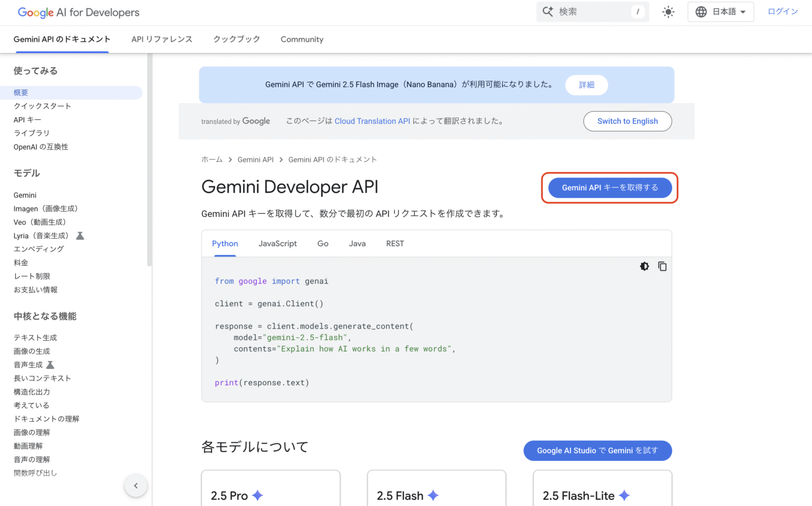Copy the Python code snippet
The height and width of the screenshot is (506, 812).
[662, 266]
